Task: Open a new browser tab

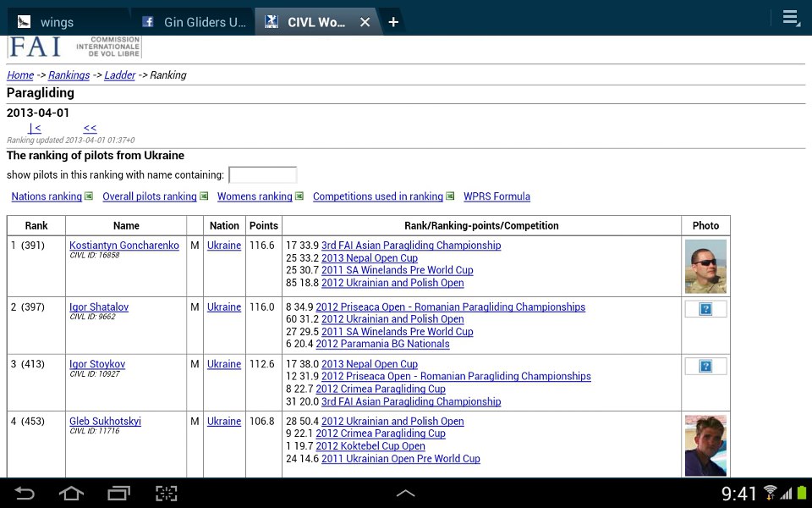Action: [x=393, y=22]
